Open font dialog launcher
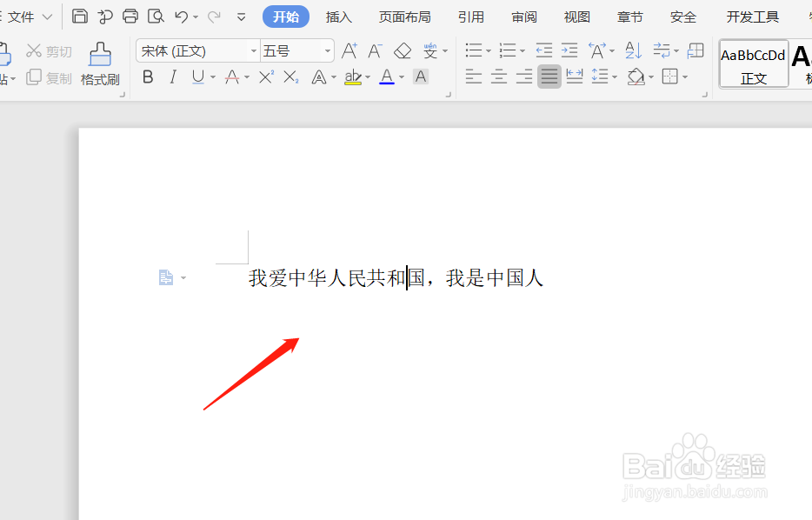Viewport: 812px width, 520px height. (448, 94)
